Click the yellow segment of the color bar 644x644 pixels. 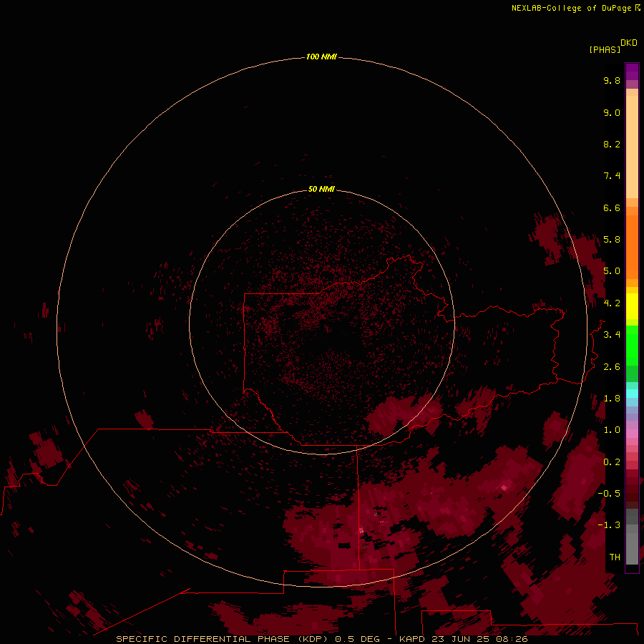(x=632, y=306)
